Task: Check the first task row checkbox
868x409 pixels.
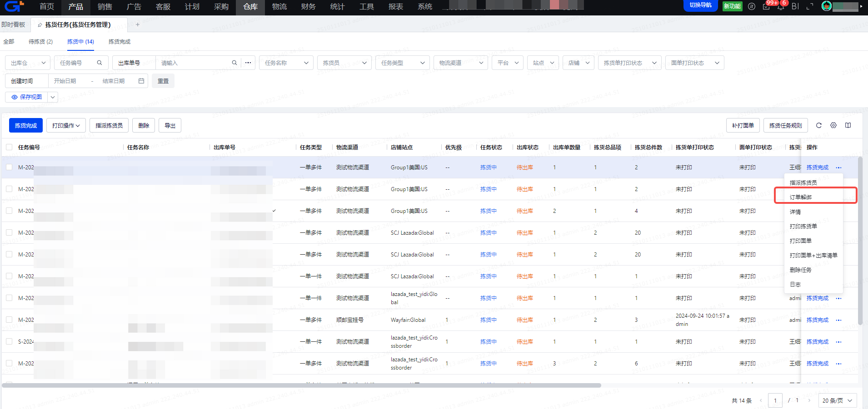Action: [9, 167]
